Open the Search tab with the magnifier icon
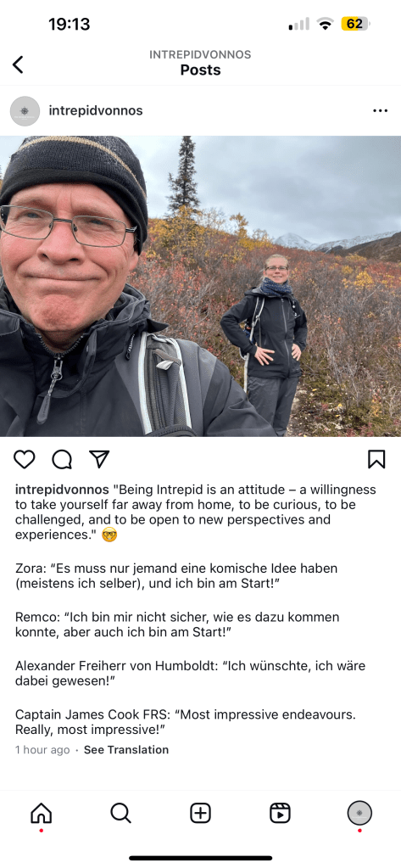The height and width of the screenshot is (868, 401). coord(120,813)
